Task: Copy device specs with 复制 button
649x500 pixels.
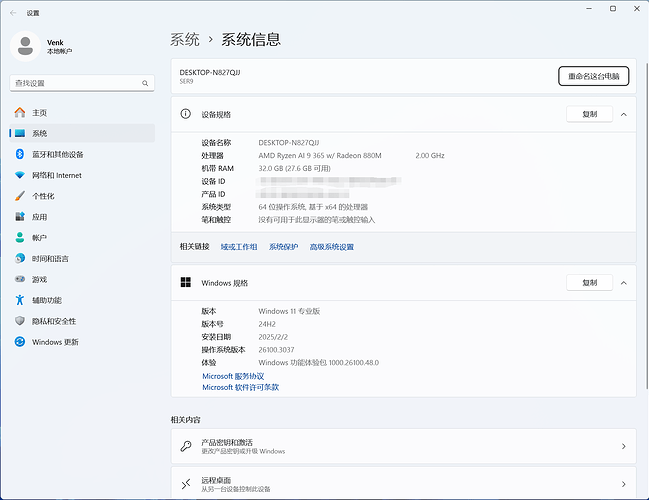Action: coord(589,115)
